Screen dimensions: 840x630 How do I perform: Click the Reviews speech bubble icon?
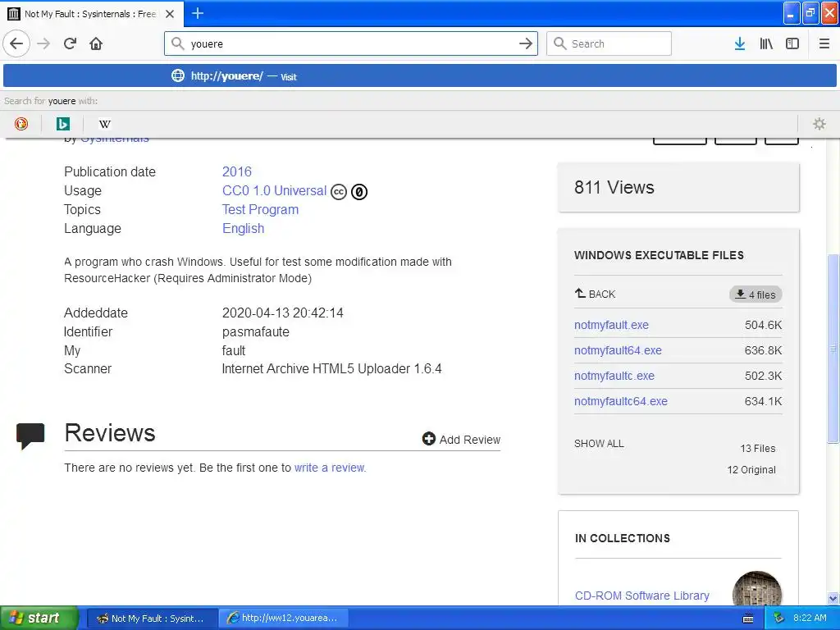[30, 436]
